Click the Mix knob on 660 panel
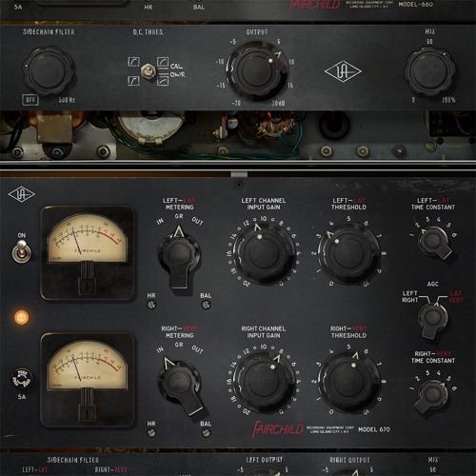 429,71
